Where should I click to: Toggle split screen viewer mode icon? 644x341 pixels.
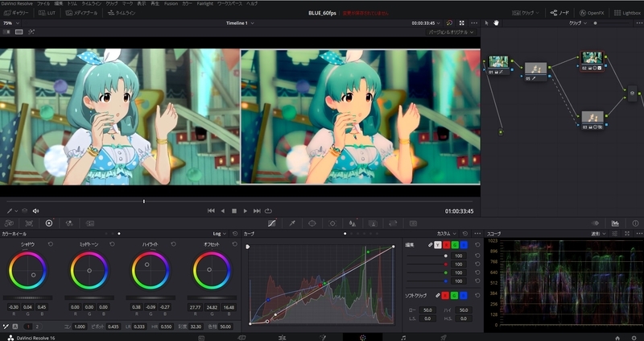point(19,31)
